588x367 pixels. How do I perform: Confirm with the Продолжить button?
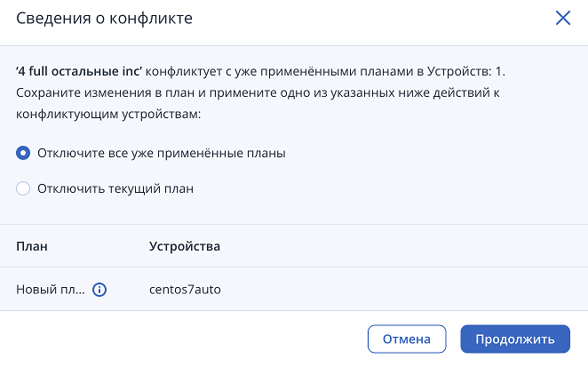click(515, 339)
